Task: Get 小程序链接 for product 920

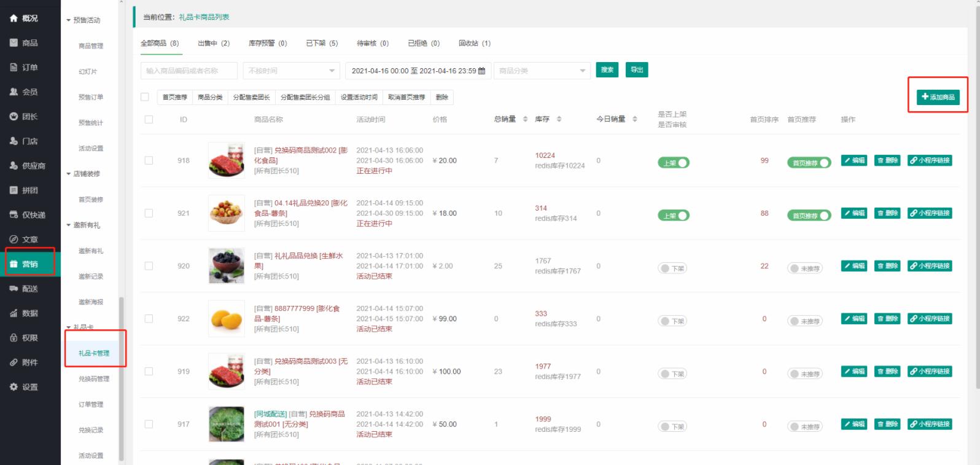Action: coord(930,266)
